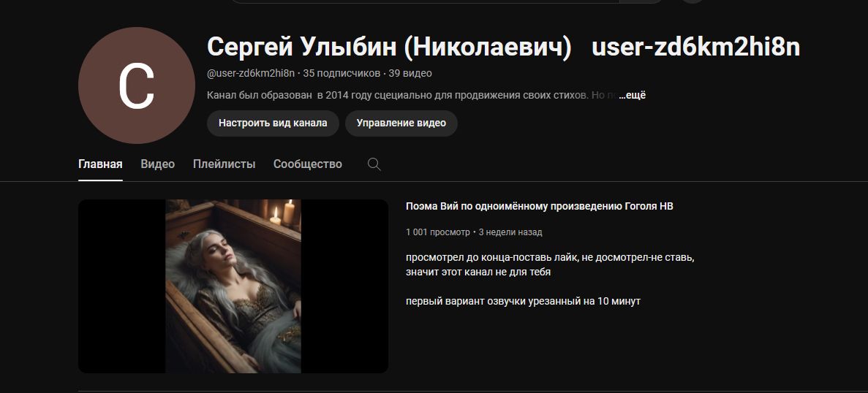
Task: Click the 39 видео count text
Action: (410, 73)
